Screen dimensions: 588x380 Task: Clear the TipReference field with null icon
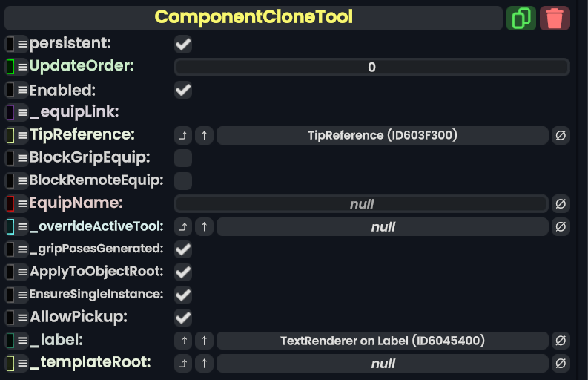point(561,135)
